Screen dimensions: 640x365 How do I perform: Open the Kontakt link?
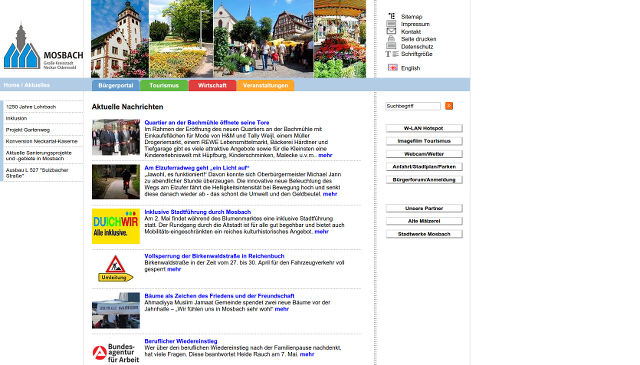tap(411, 31)
